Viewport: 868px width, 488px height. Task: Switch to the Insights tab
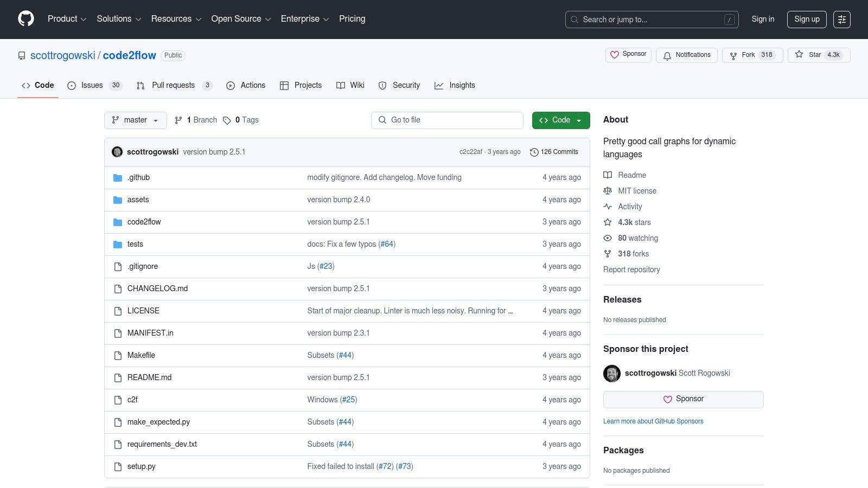point(455,86)
